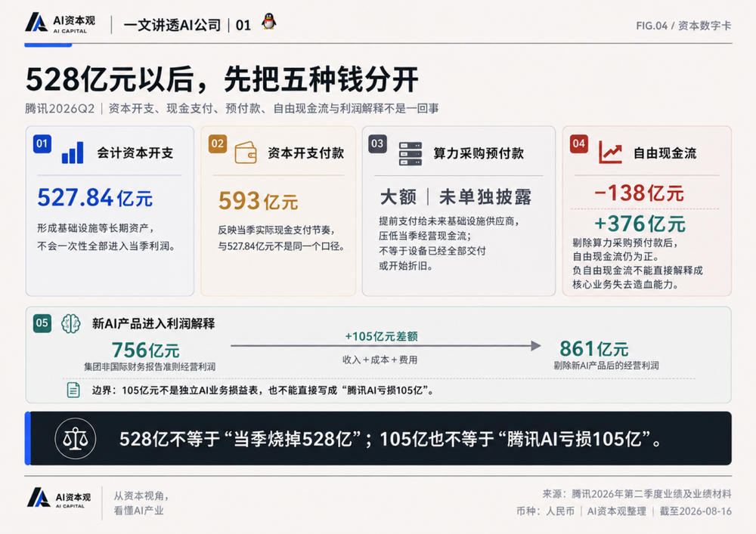
Task: Click the subtitle starting with 腾讯2026Q2
Action: 232,108
